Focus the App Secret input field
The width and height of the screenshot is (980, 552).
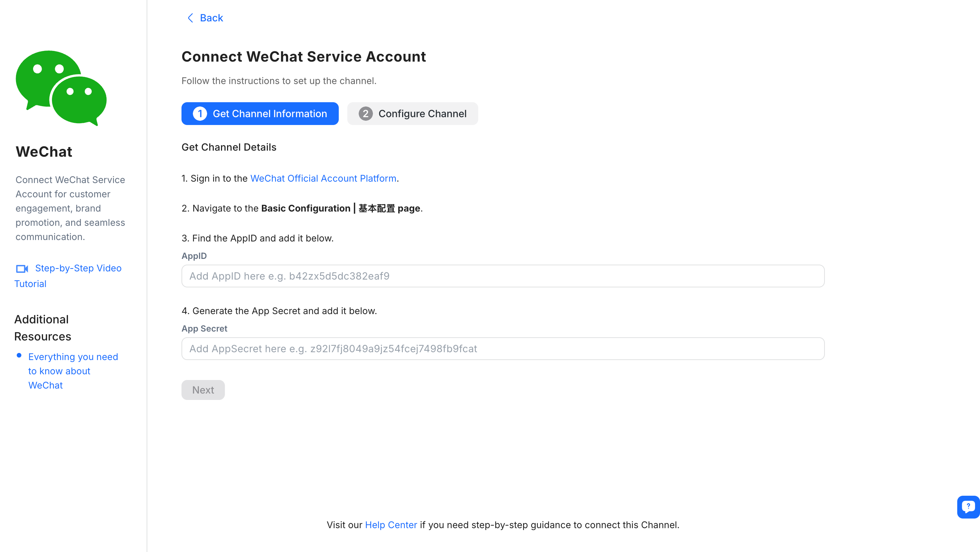502,349
